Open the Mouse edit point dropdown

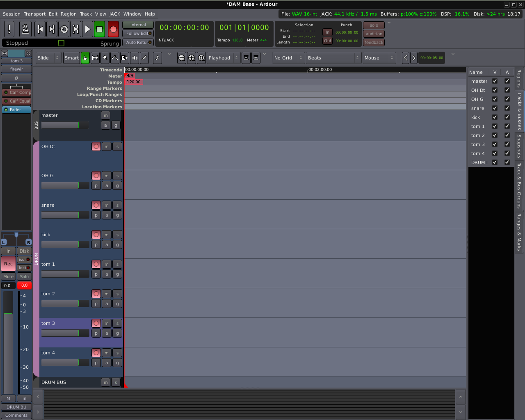tap(379, 58)
